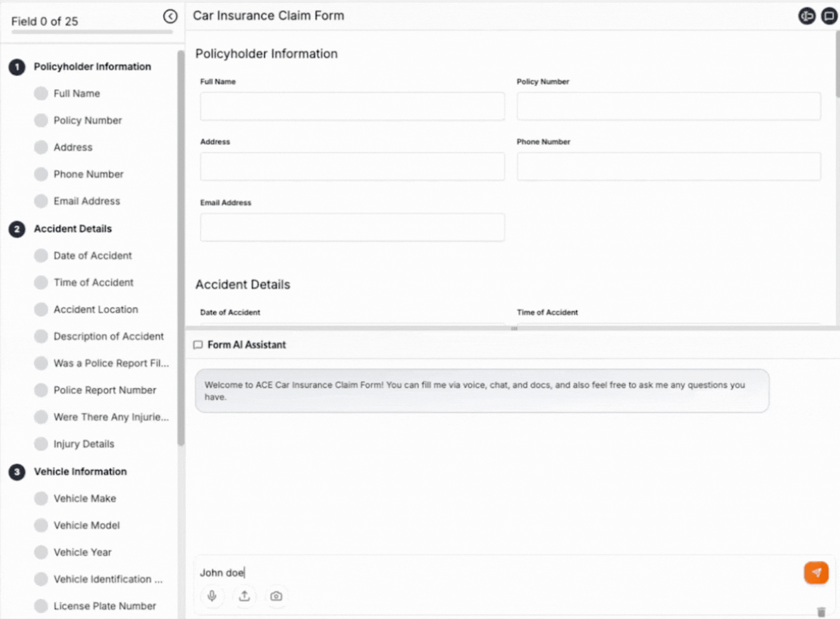This screenshot has width=840, height=619.
Task: Focus the Full Name input field
Action: pos(352,106)
